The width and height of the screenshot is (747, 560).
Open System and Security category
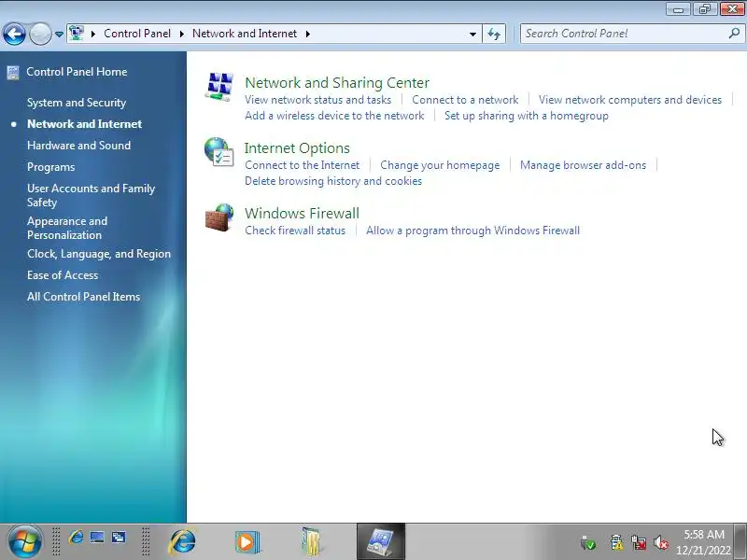[77, 103]
